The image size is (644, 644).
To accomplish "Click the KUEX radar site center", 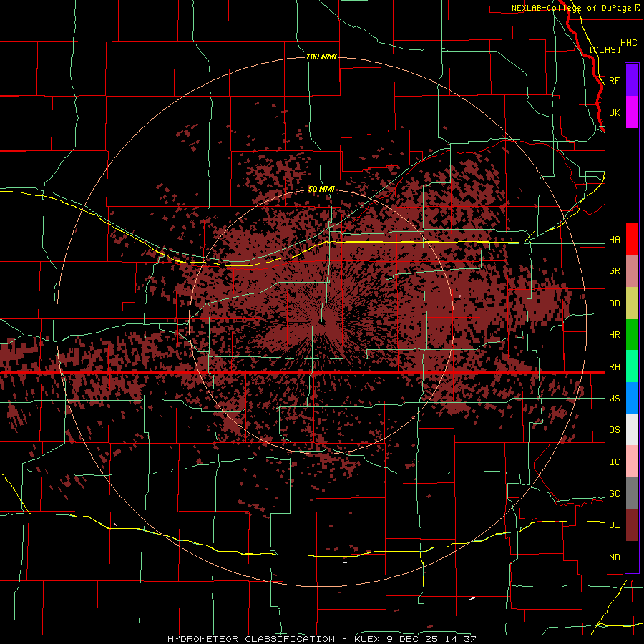I will point(322,322).
